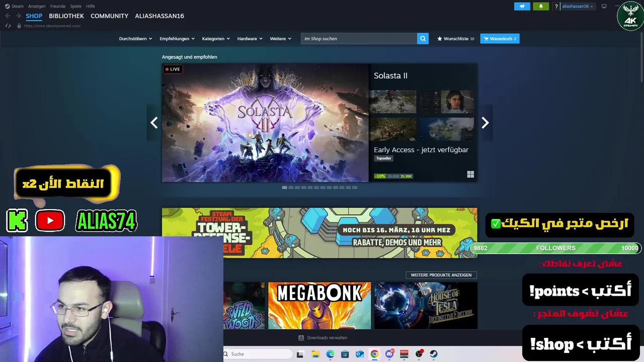The image size is (644, 362).
Task: Click the question mark help icon
Action: pos(556,6)
